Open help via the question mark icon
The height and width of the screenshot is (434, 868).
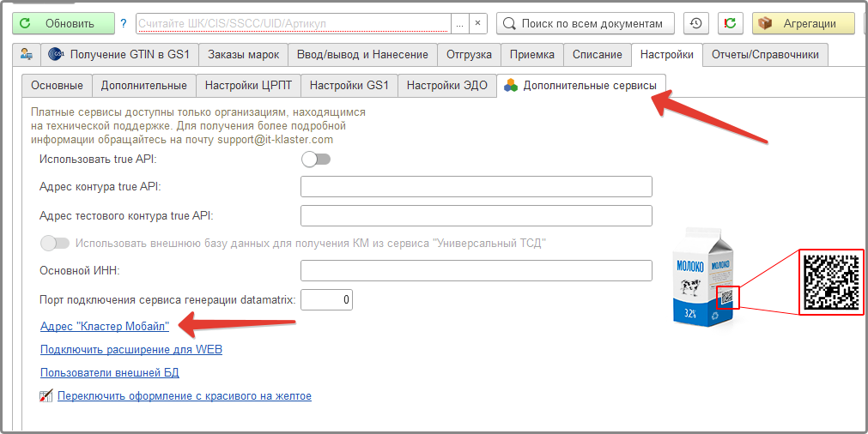click(124, 24)
